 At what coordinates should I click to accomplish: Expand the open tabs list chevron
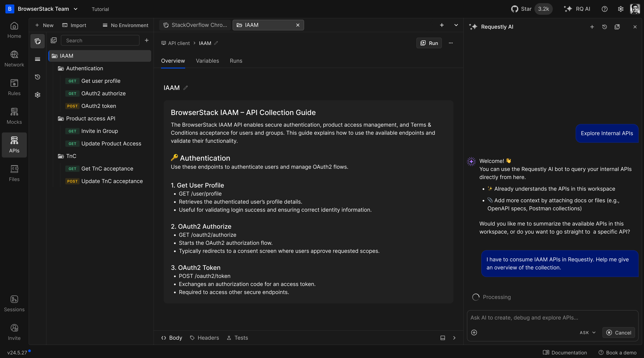[x=456, y=25]
